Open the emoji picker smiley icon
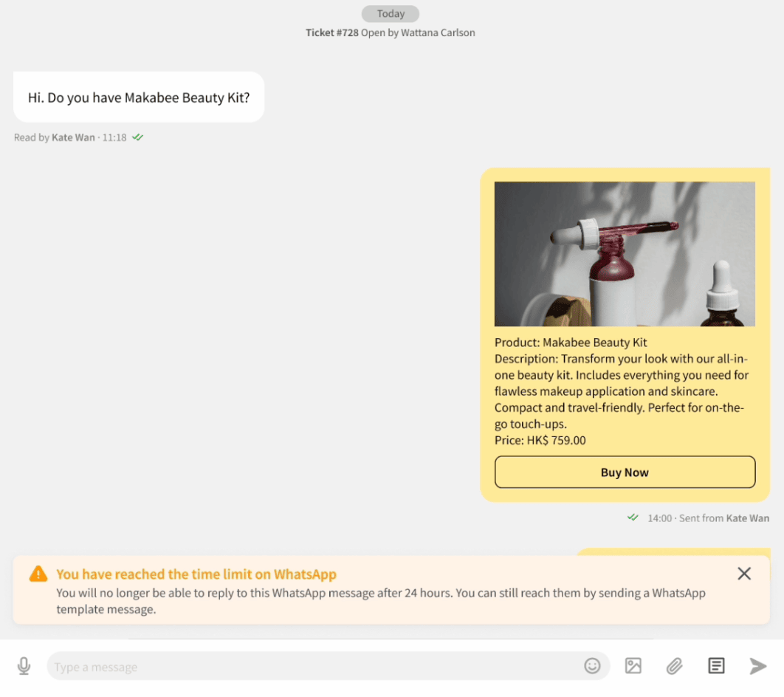 (x=592, y=666)
